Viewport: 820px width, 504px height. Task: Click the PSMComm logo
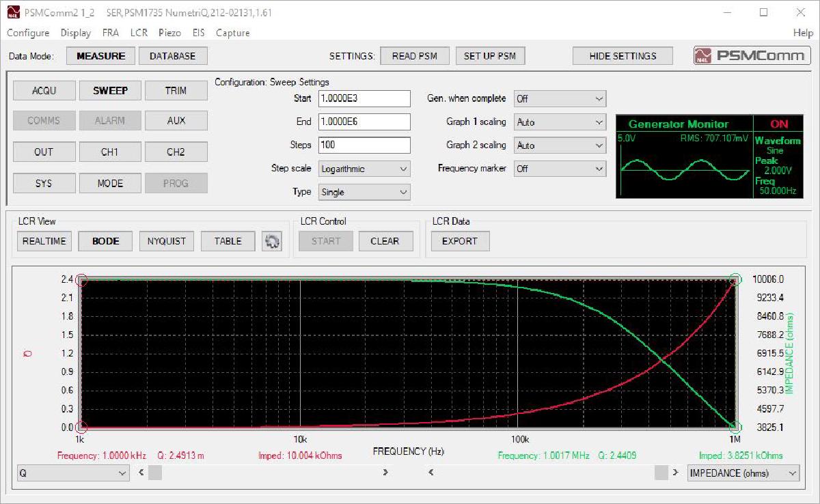(x=752, y=55)
